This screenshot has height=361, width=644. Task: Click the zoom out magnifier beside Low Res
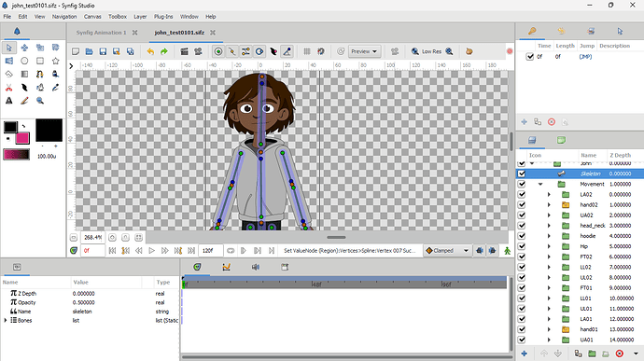click(x=415, y=51)
